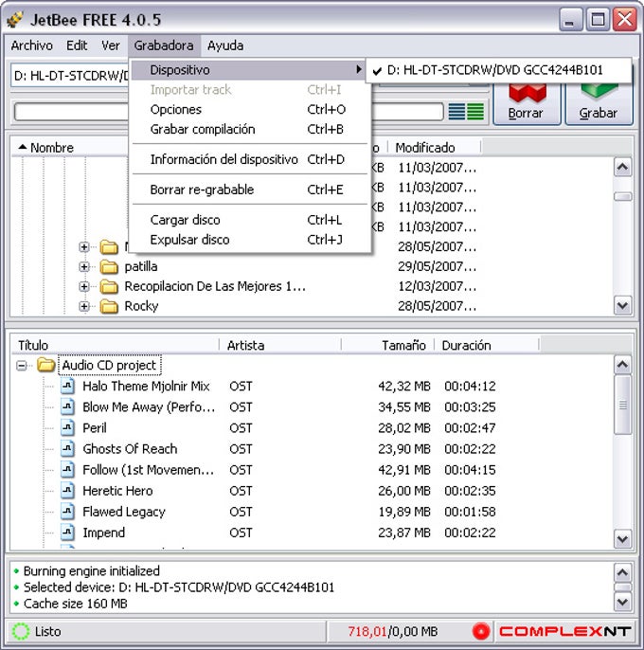644x650 pixels.
Task: Choose Grabar compilación
Action: click(249, 129)
